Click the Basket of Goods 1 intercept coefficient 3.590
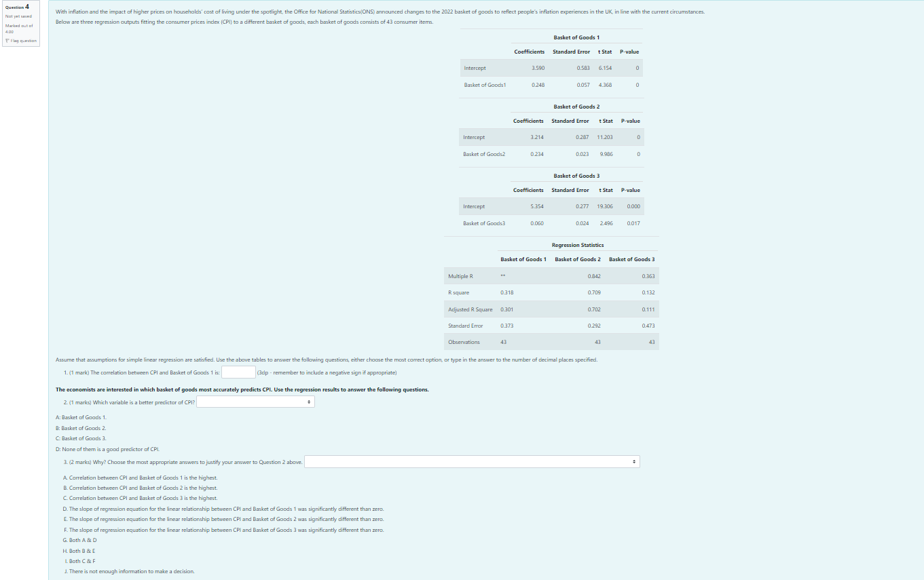 538,68
